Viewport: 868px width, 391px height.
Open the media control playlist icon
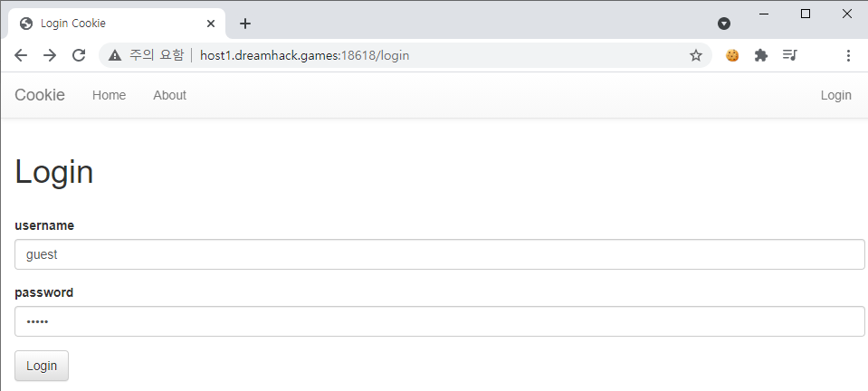(790, 55)
